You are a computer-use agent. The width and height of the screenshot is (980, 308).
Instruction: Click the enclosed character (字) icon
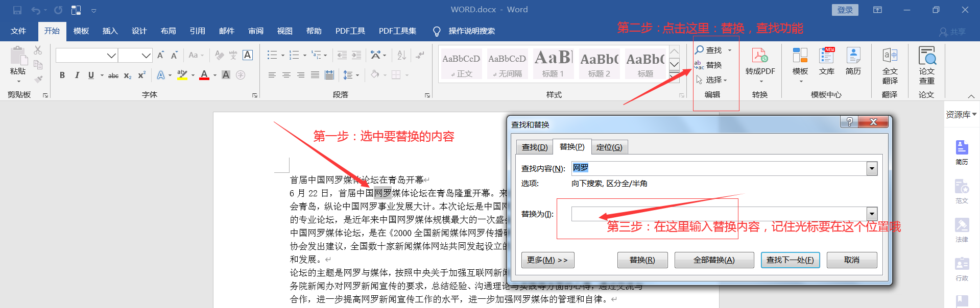[x=241, y=75]
